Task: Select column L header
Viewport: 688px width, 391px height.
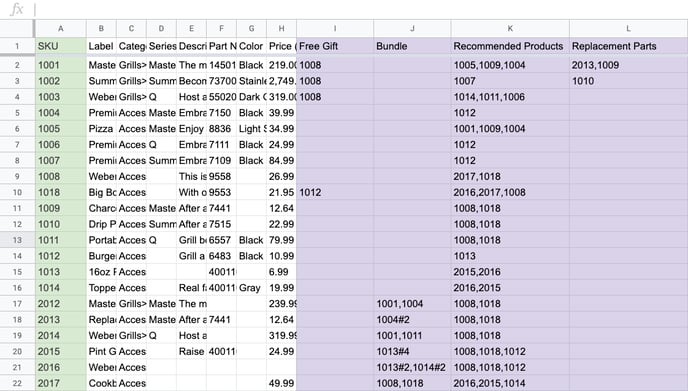Action: point(628,29)
